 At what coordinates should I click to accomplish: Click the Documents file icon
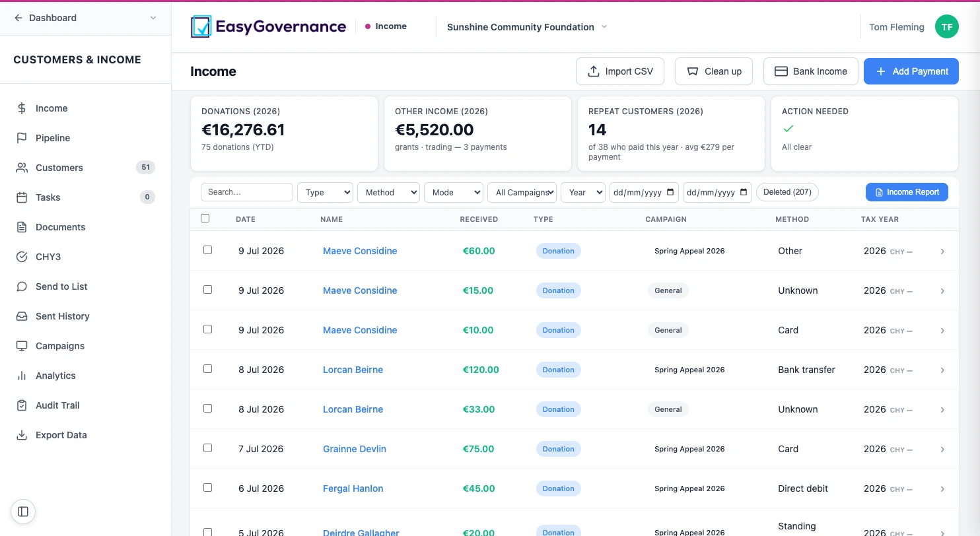[x=22, y=227]
